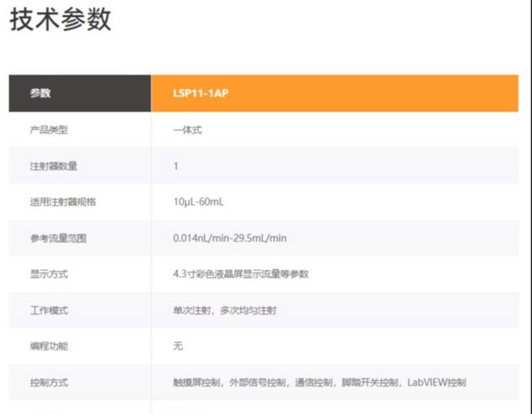
Task: Select the 显示方式 row label
Action: [49, 274]
